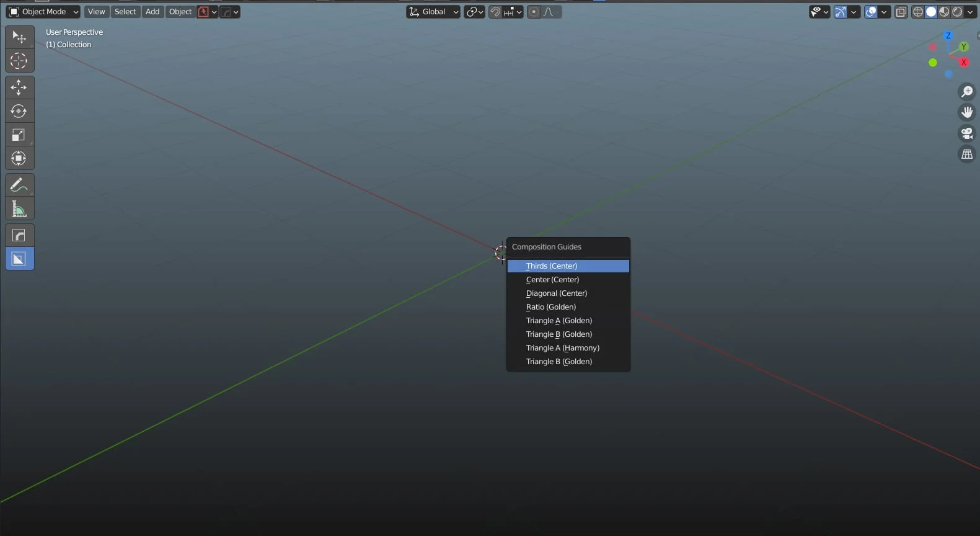
Task: Choose Triangle A (Golden) guide
Action: [x=568, y=321]
